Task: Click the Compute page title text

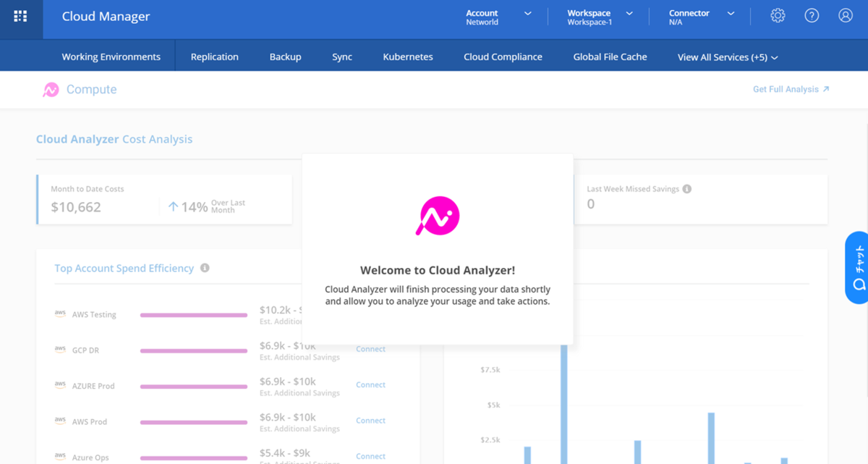Action: [91, 90]
